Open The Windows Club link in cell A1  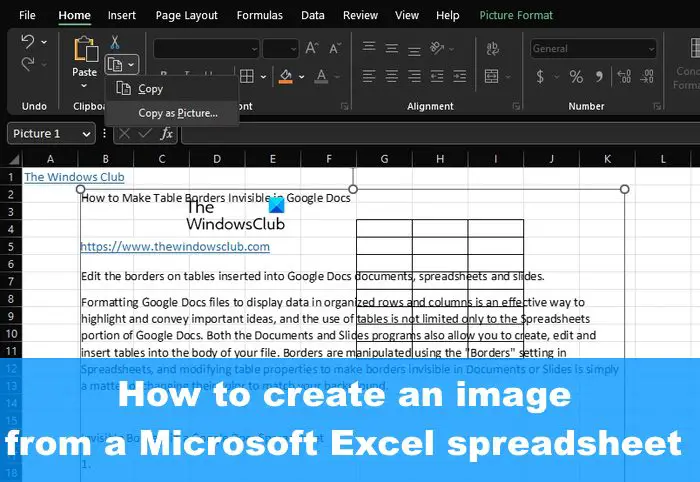click(74, 177)
